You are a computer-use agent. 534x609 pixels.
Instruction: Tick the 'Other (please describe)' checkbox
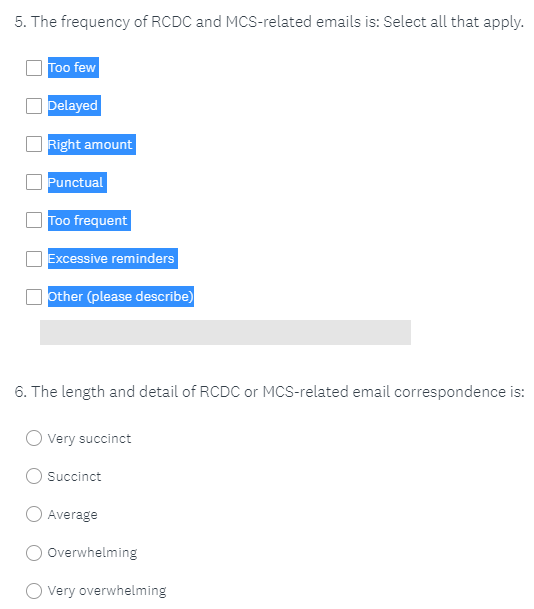tap(34, 297)
